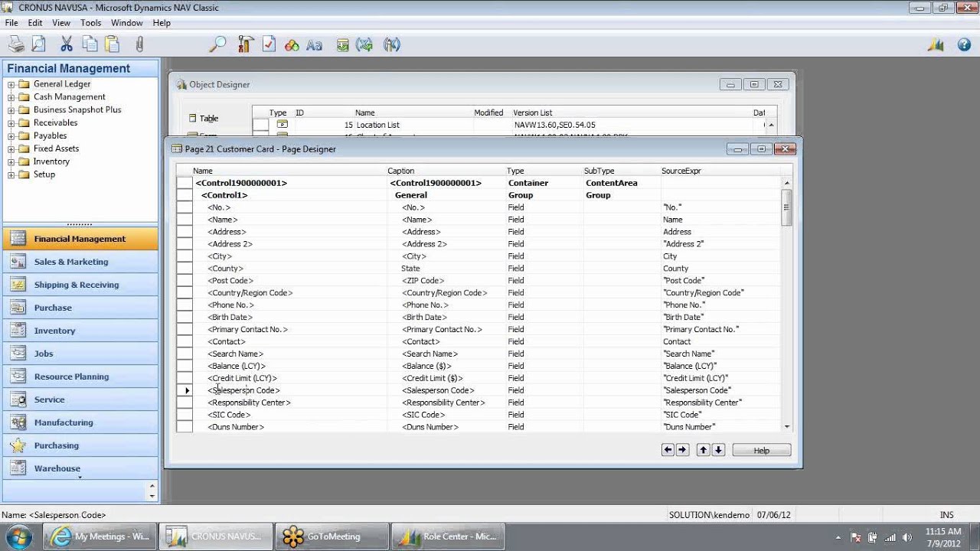
Task: Click the up arrow button in Page Designer
Action: coord(704,450)
